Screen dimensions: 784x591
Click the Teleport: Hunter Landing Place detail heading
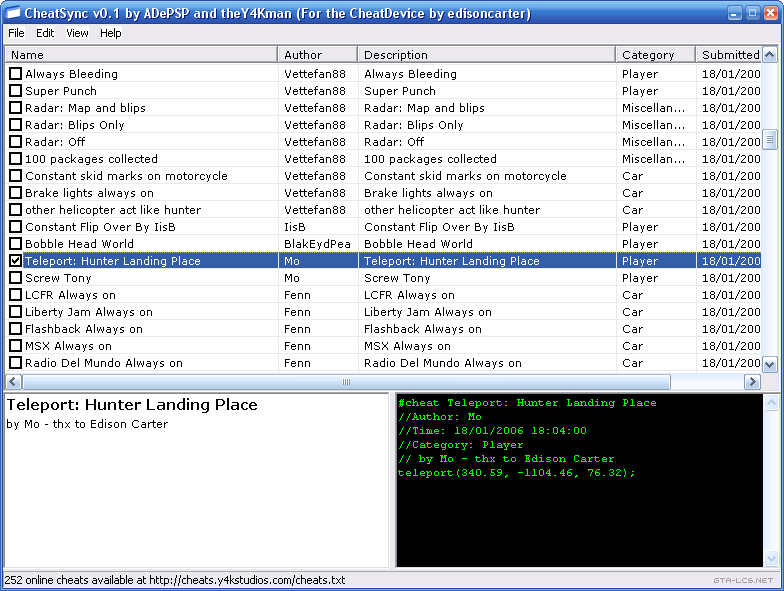[x=132, y=404]
